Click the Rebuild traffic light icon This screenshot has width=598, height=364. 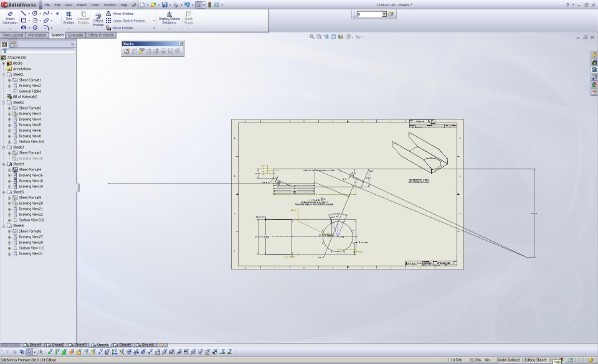coord(209,5)
